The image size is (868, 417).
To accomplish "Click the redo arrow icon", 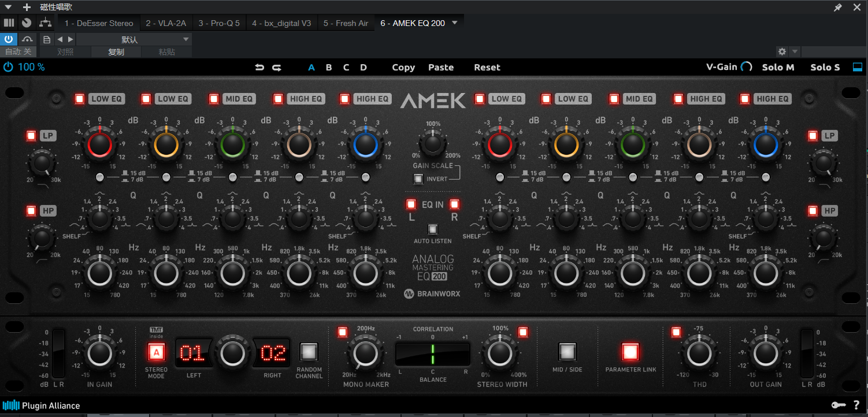I will [x=277, y=68].
